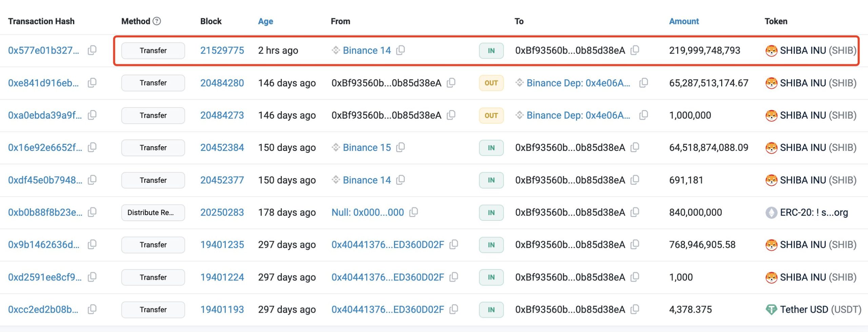Open Binance 15 address page
The height and width of the screenshot is (332, 868).
(x=367, y=148)
